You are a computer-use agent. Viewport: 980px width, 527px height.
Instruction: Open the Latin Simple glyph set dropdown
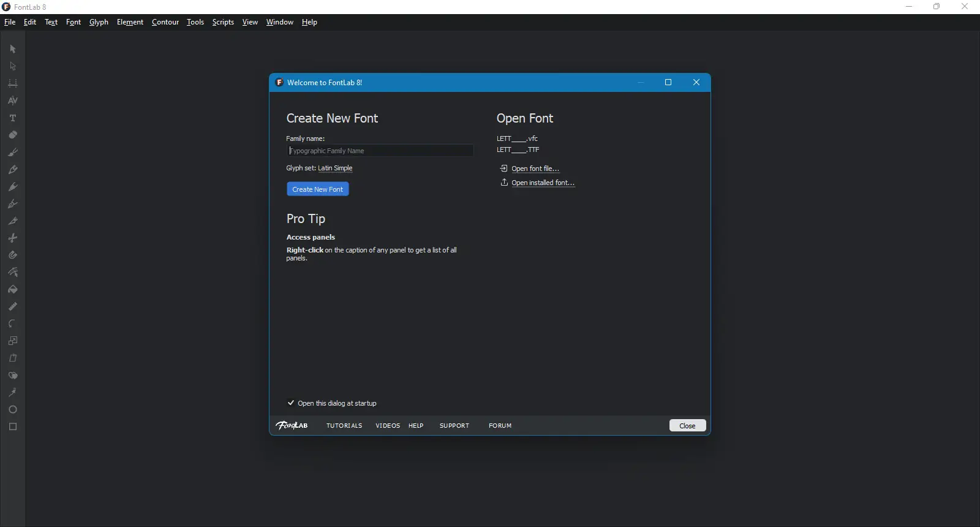click(x=335, y=168)
